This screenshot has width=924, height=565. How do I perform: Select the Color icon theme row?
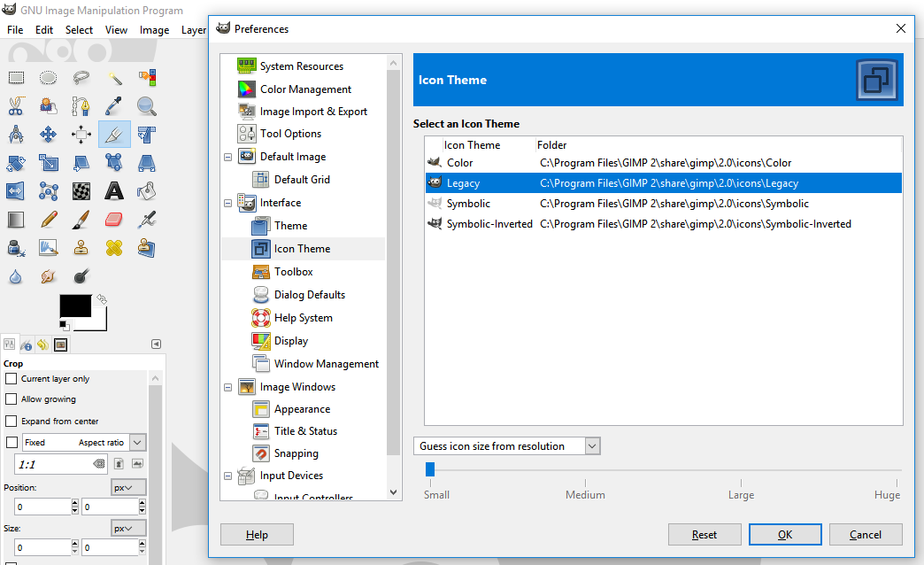point(664,163)
